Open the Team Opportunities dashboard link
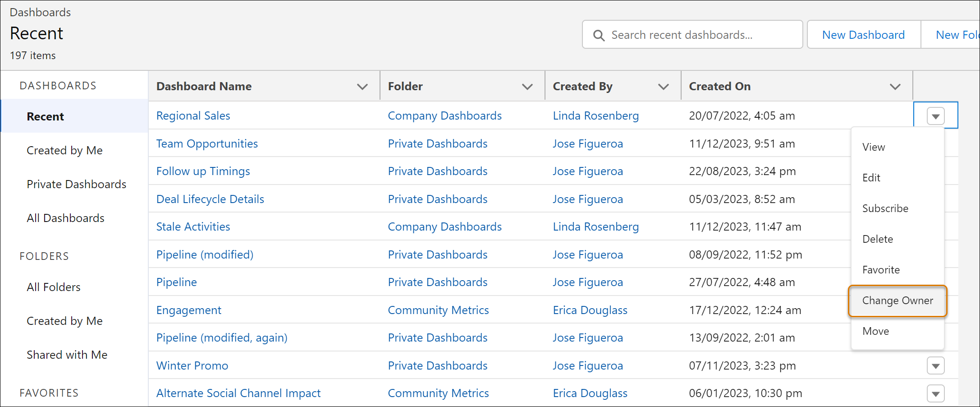Screen dimensions: 980x407 (x=207, y=144)
